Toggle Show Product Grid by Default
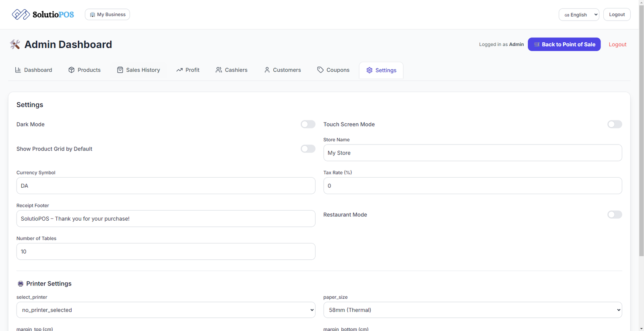The image size is (644, 331). click(308, 149)
